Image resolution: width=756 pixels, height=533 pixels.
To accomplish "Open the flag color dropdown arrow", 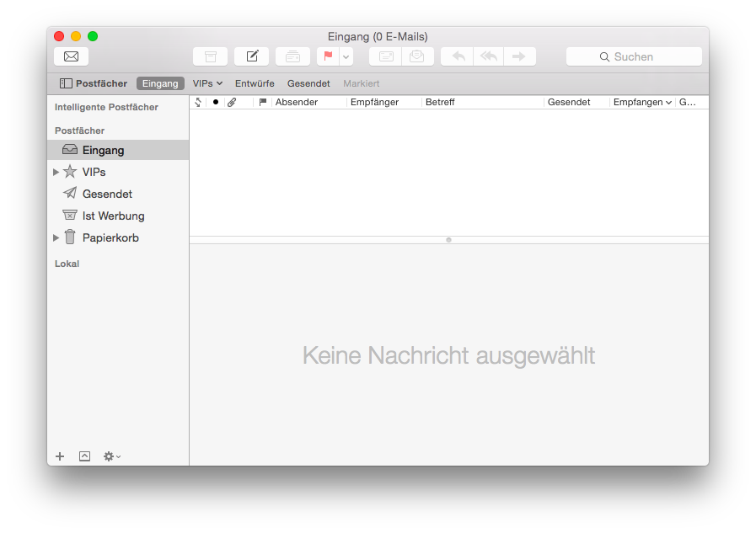I will 346,56.
